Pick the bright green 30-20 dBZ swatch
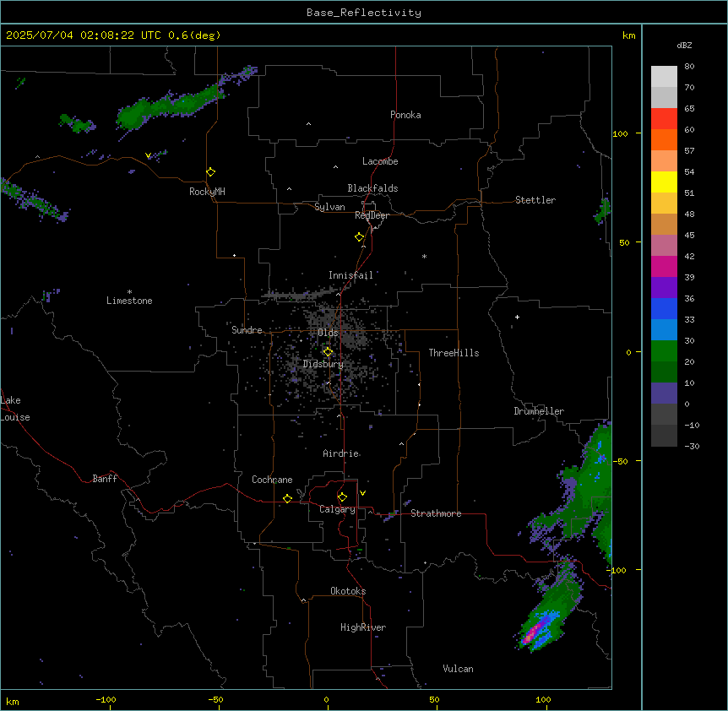The height and width of the screenshot is (711, 728). 664,351
